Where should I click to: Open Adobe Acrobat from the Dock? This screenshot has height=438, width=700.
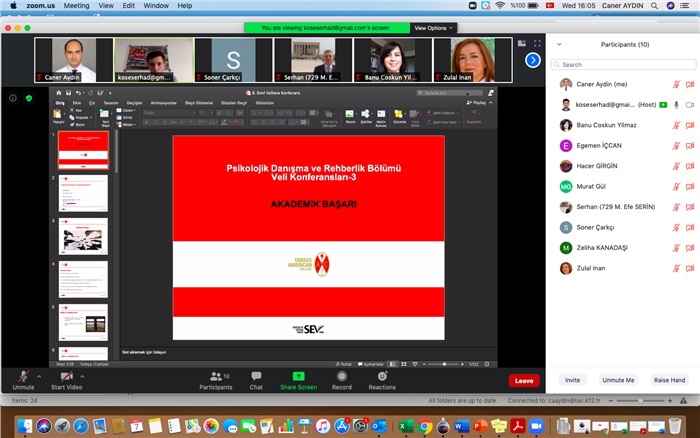pyautogui.click(x=518, y=426)
